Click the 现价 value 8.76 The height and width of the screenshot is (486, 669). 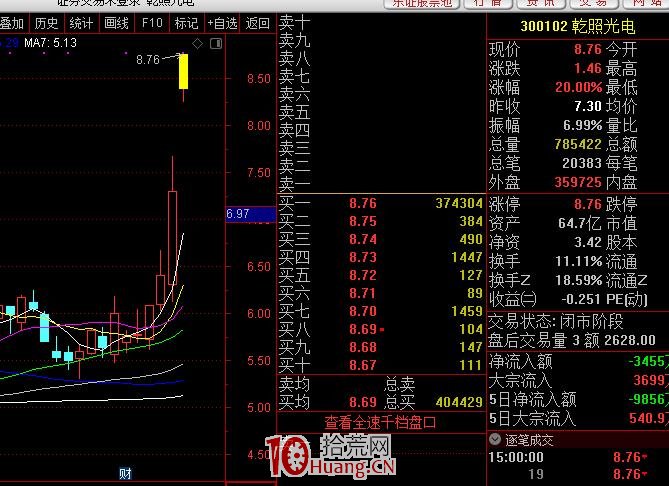coord(588,49)
